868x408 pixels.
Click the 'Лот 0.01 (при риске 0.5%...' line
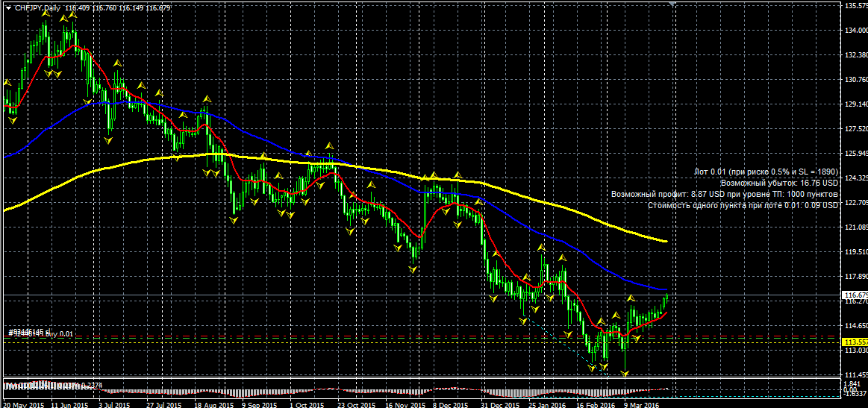(x=766, y=172)
